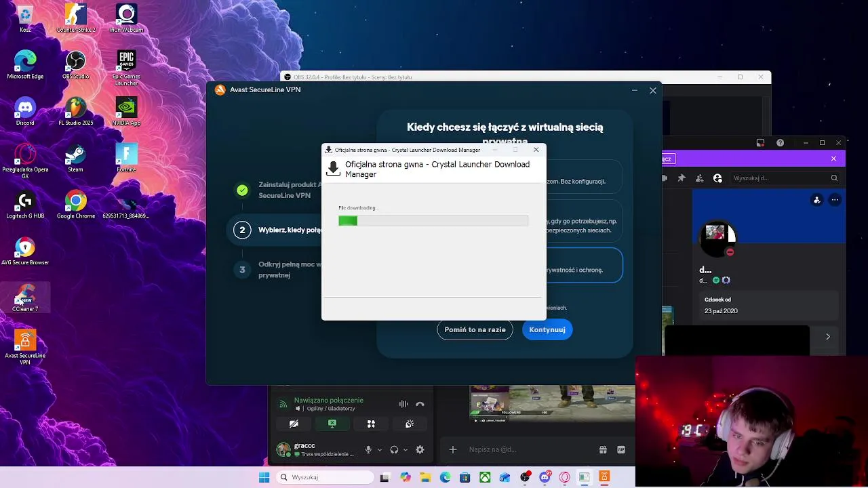Deafen Discord with headphones icon

394,449
